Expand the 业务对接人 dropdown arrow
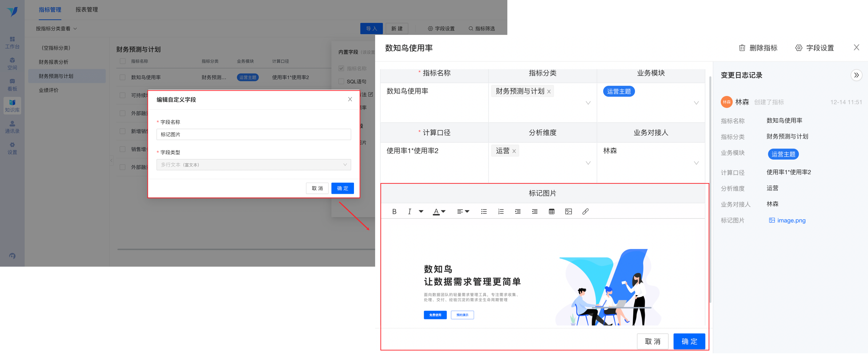This screenshot has height=360, width=868. coord(696,163)
